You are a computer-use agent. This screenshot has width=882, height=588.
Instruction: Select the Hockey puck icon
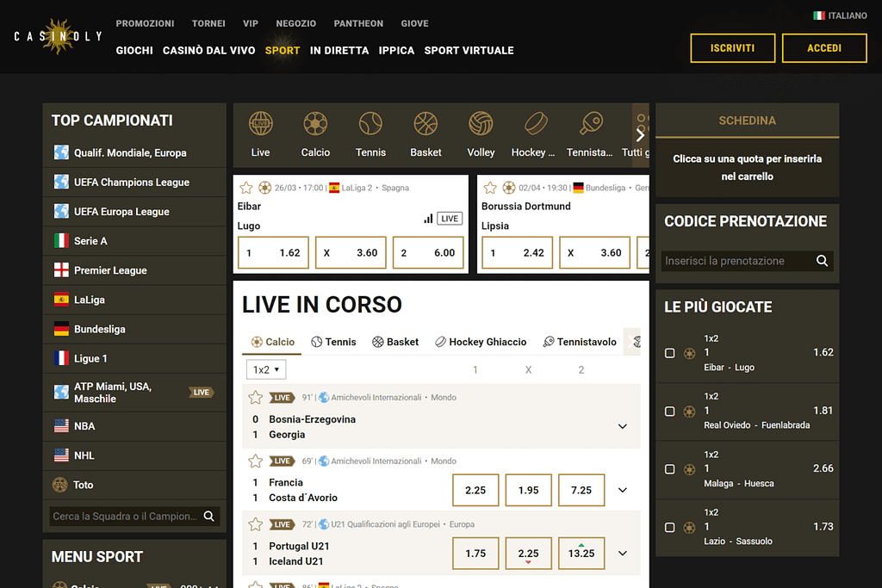point(536,124)
